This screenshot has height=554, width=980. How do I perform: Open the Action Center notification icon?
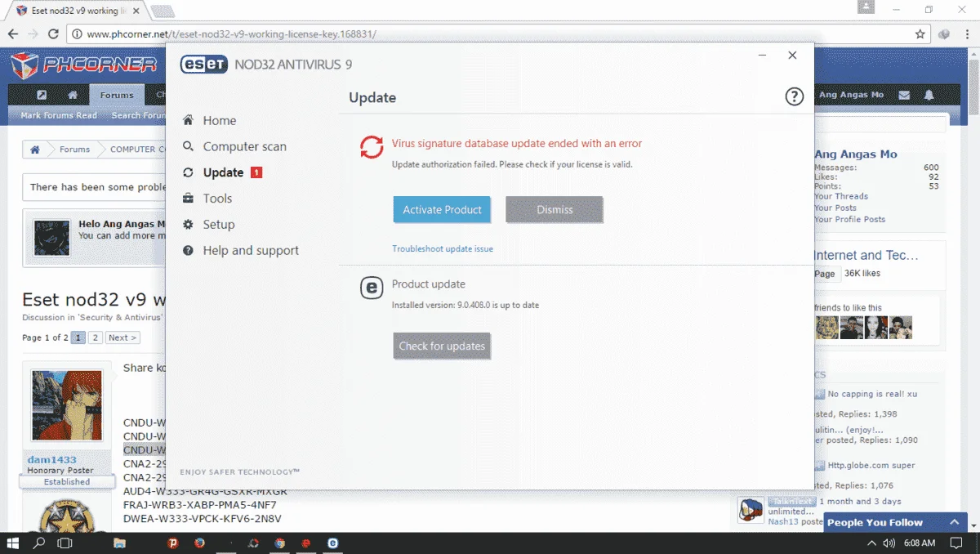pyautogui.click(x=956, y=543)
